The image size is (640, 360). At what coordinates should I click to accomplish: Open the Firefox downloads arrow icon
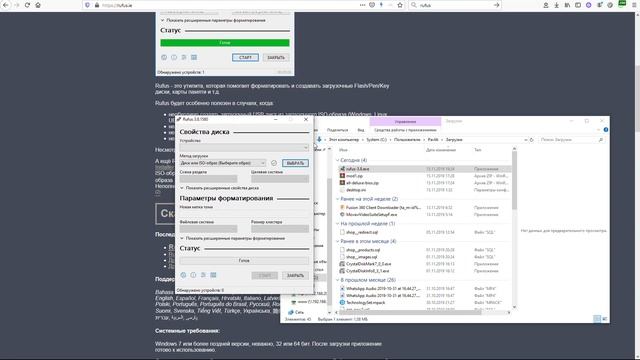(556, 5)
